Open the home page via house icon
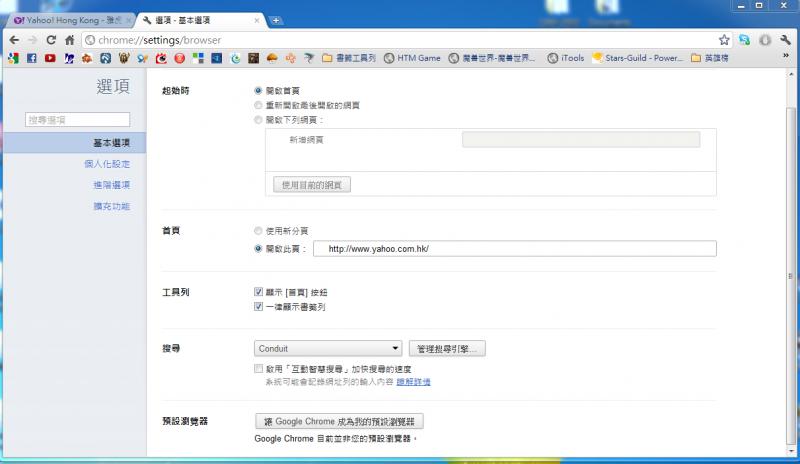800x464 pixels. click(x=69, y=40)
